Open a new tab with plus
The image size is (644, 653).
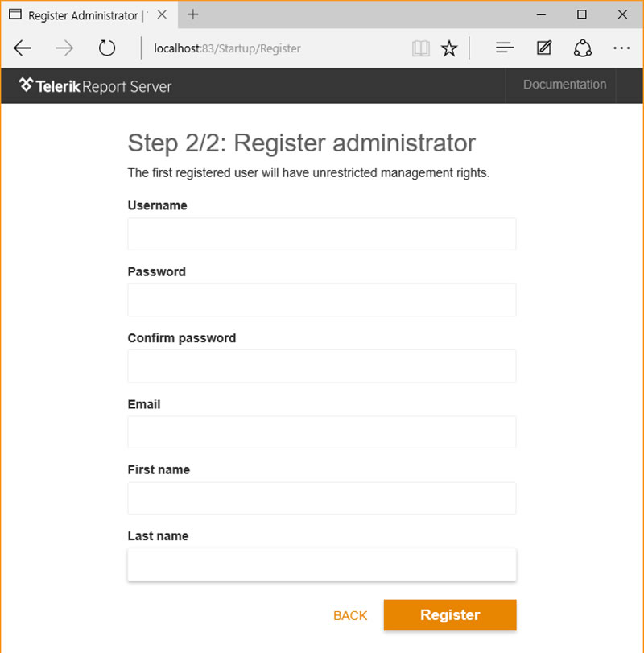click(x=192, y=14)
